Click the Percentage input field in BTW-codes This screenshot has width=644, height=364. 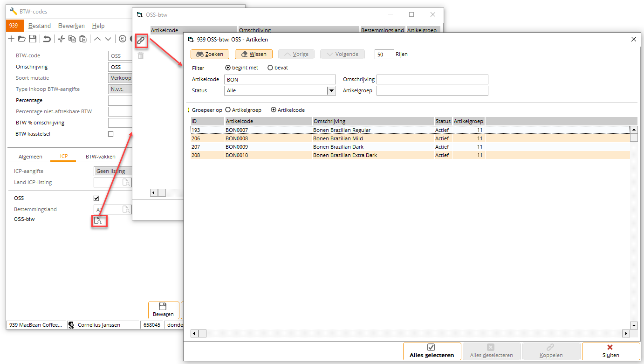point(120,100)
